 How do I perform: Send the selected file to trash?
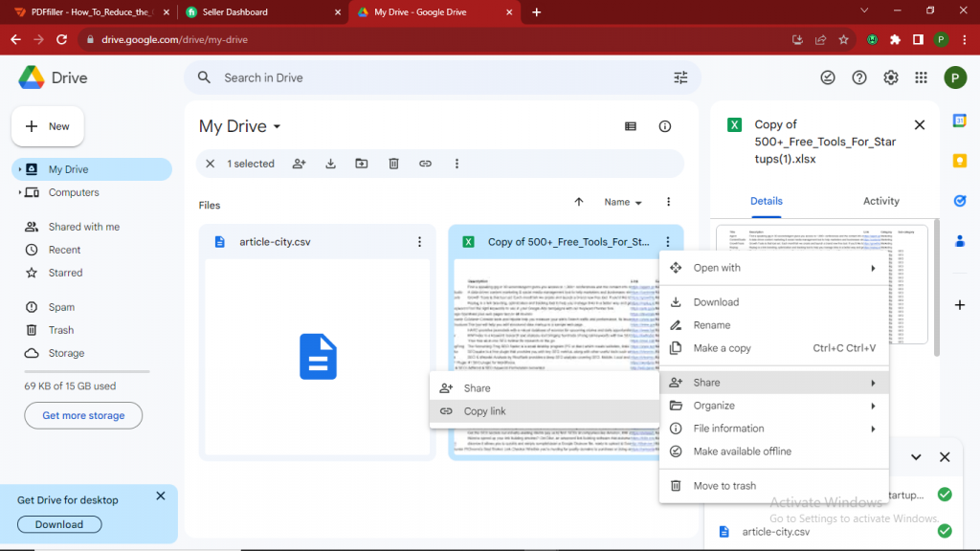tap(393, 164)
